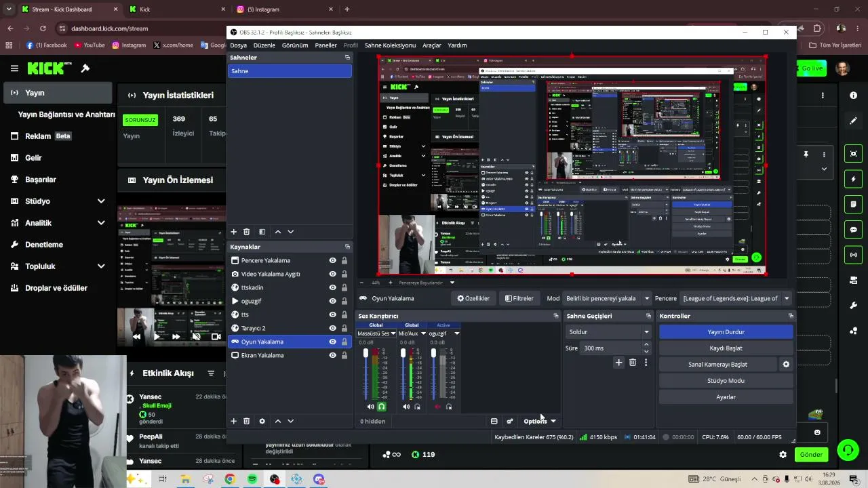The image size is (868, 488).
Task: Click Kick moderator hammer icon beside logo
Action: pos(85,68)
